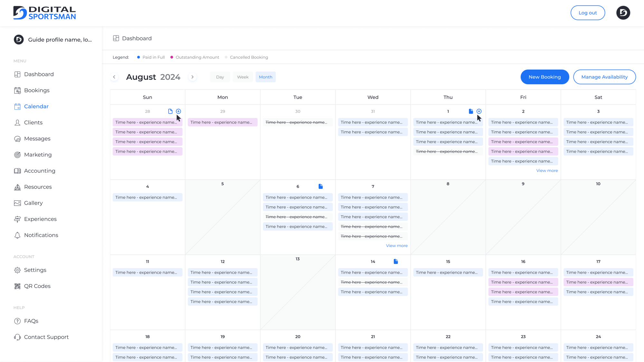Click the guide profile avatar icon
This screenshot has width=644, height=362.
(19, 40)
